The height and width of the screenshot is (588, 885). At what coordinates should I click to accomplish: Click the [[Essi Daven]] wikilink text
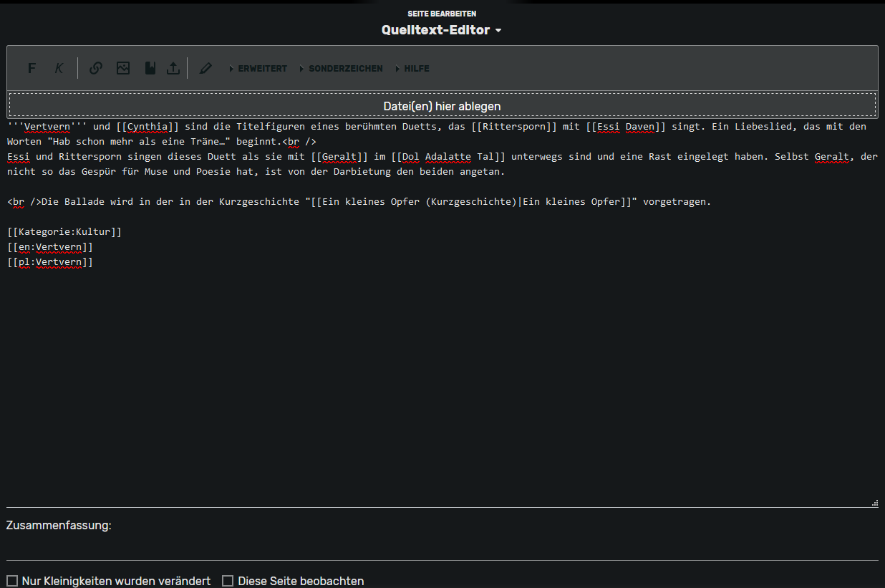point(626,127)
